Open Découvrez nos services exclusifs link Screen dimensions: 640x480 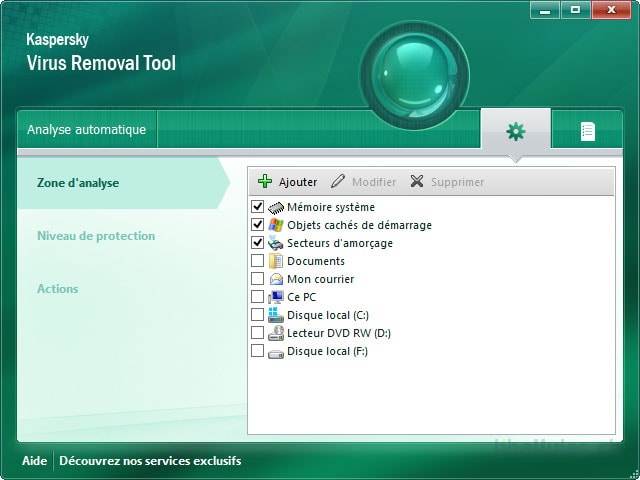150,461
